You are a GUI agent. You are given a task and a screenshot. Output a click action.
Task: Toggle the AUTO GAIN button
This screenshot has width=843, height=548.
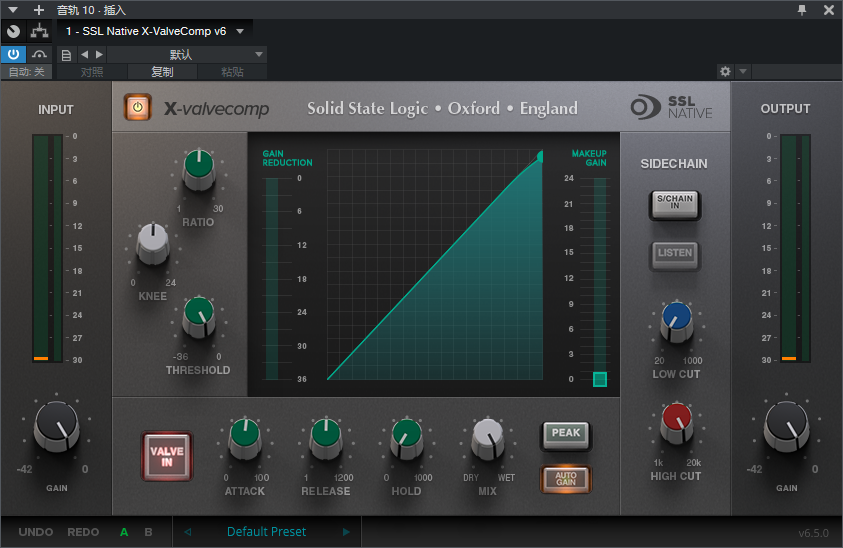[x=566, y=478]
